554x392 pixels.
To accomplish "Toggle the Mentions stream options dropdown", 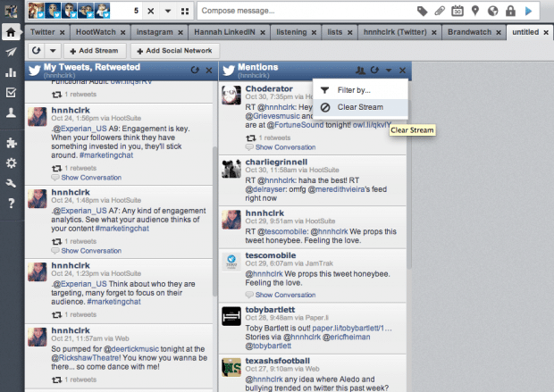I will (389, 71).
